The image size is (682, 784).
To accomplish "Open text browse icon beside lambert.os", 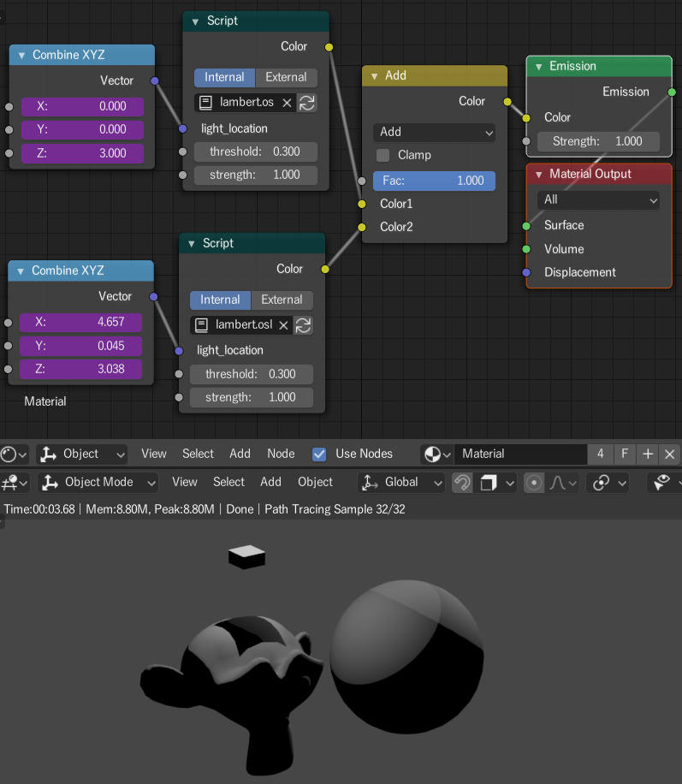I will [205, 103].
